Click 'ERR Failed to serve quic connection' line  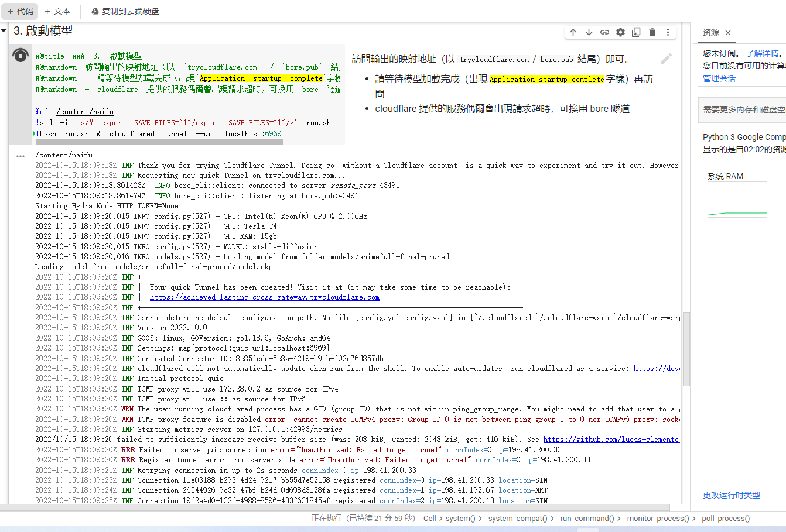(298, 450)
